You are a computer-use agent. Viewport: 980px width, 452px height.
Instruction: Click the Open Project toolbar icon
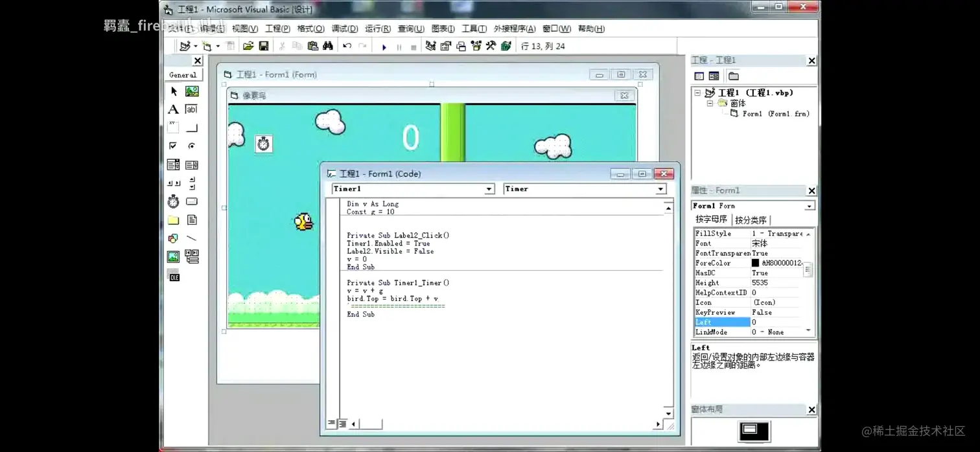tap(248, 47)
